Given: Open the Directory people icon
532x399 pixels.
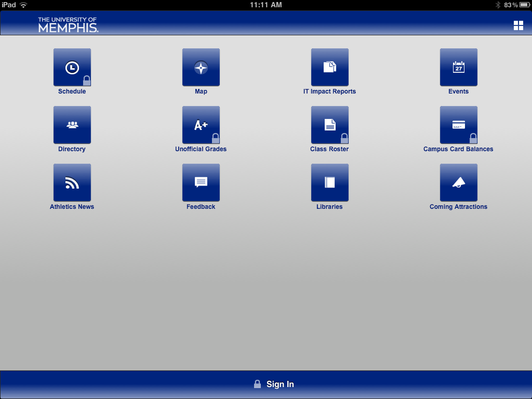Looking at the screenshot, I should click(x=72, y=125).
